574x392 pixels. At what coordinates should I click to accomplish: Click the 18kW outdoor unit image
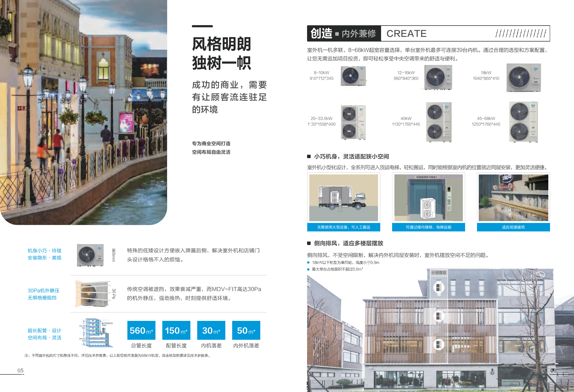tap(524, 79)
